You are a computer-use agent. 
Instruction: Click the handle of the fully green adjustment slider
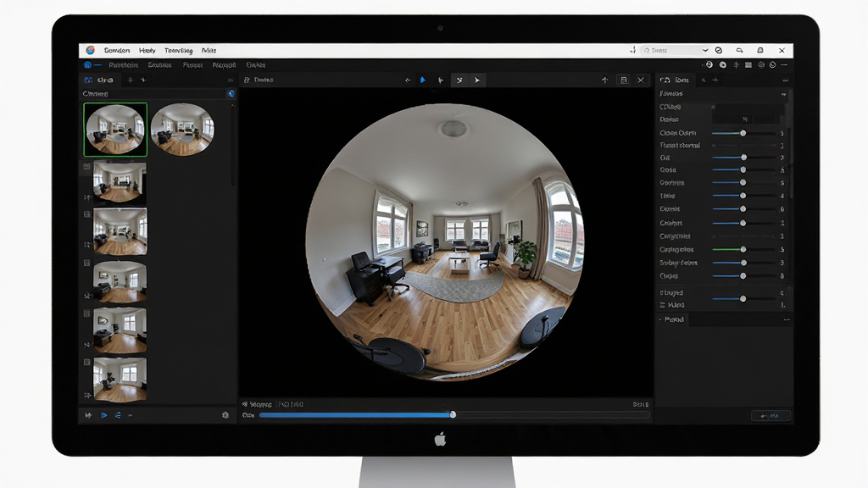[743, 250]
